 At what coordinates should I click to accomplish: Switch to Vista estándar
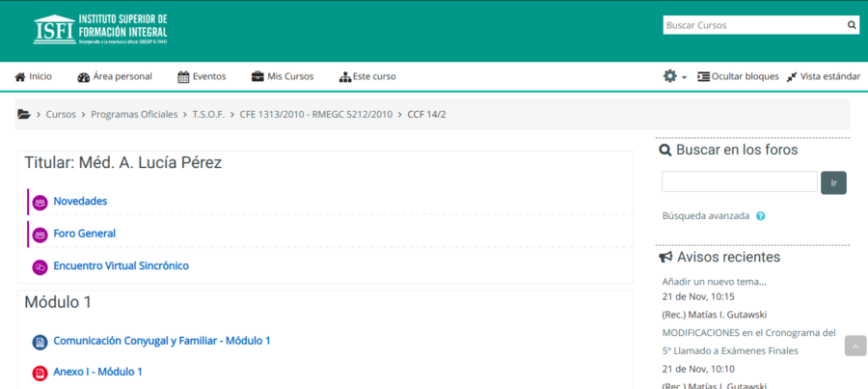click(x=823, y=76)
